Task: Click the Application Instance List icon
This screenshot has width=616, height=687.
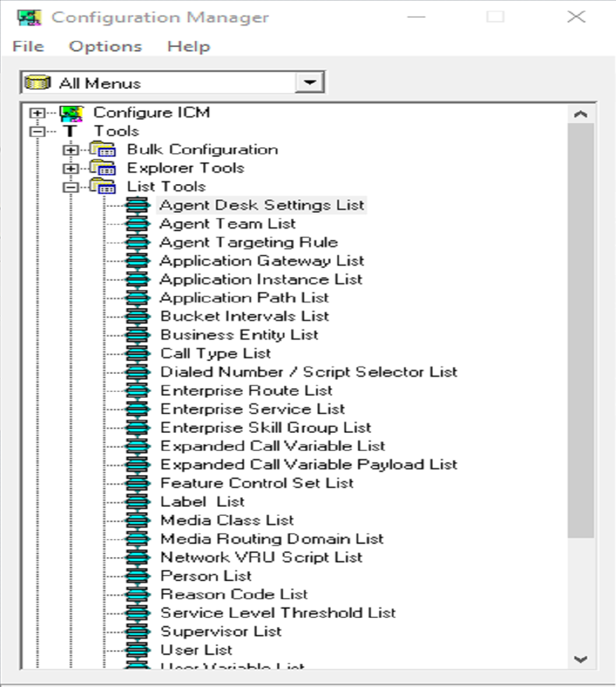Action: pyautogui.click(x=137, y=279)
